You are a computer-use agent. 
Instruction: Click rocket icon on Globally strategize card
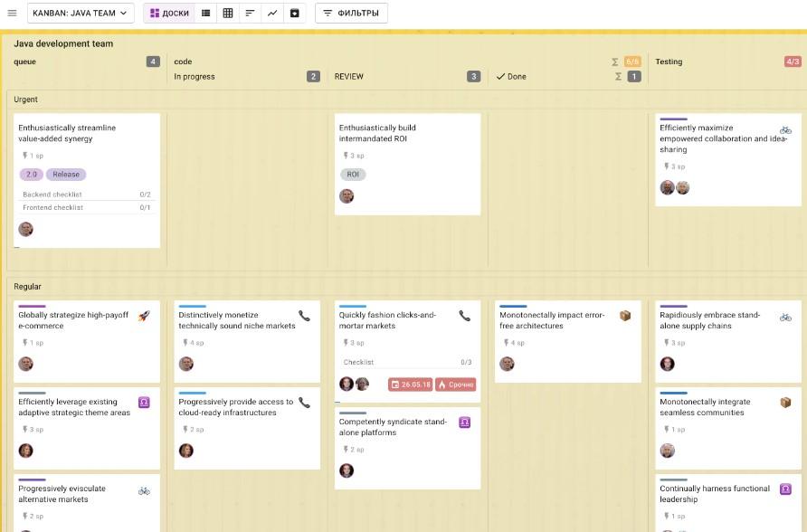(x=144, y=316)
